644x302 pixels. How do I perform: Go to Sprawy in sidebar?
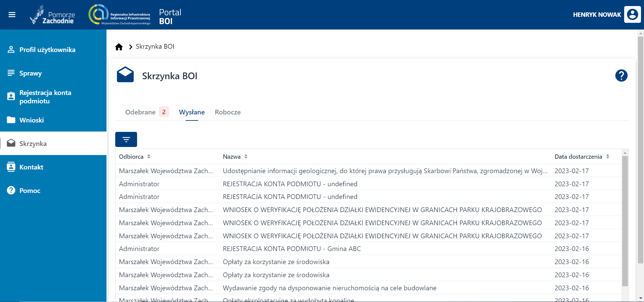(31, 73)
